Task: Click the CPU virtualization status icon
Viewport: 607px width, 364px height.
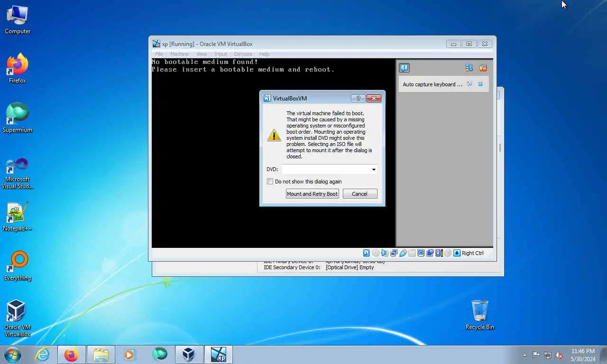Action: [x=439, y=253]
